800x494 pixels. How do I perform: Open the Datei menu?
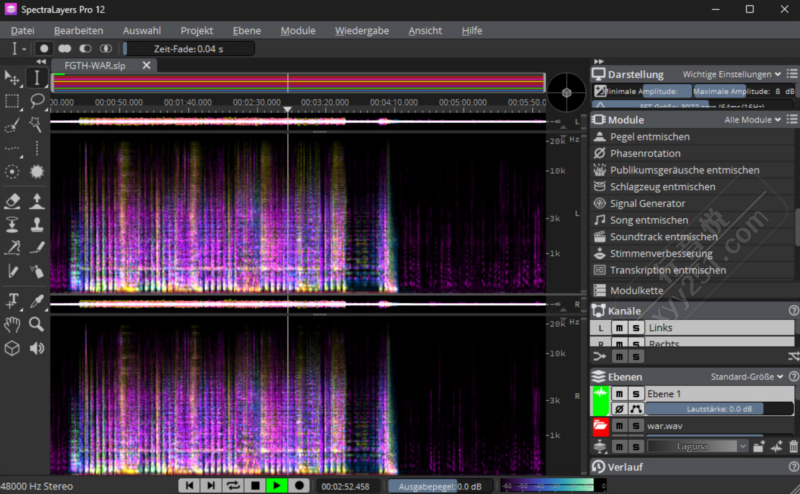tap(22, 31)
